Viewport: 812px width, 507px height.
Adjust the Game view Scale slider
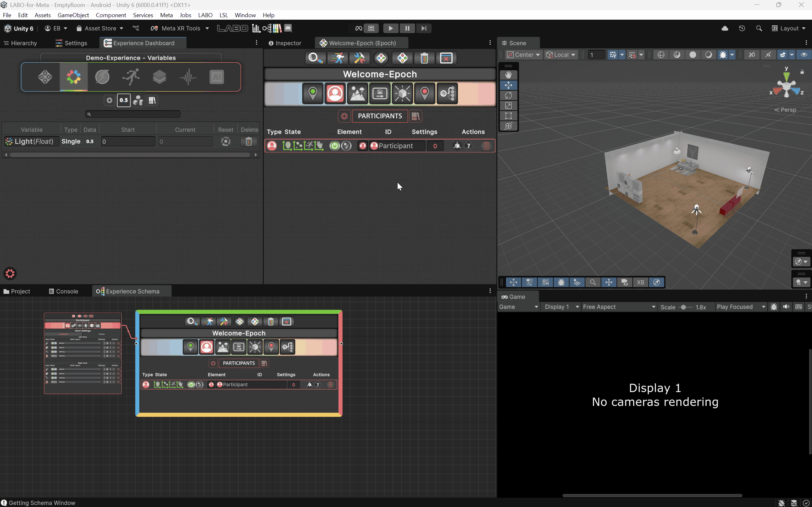point(685,307)
